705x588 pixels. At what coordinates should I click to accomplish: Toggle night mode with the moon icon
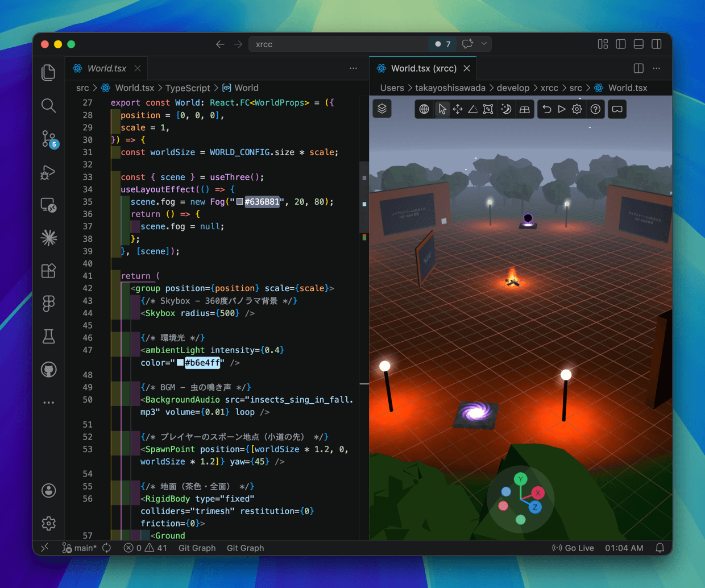coord(507,109)
